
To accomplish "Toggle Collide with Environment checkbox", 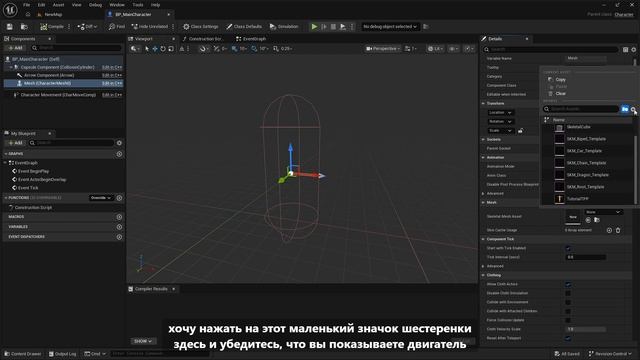I will 568,302.
